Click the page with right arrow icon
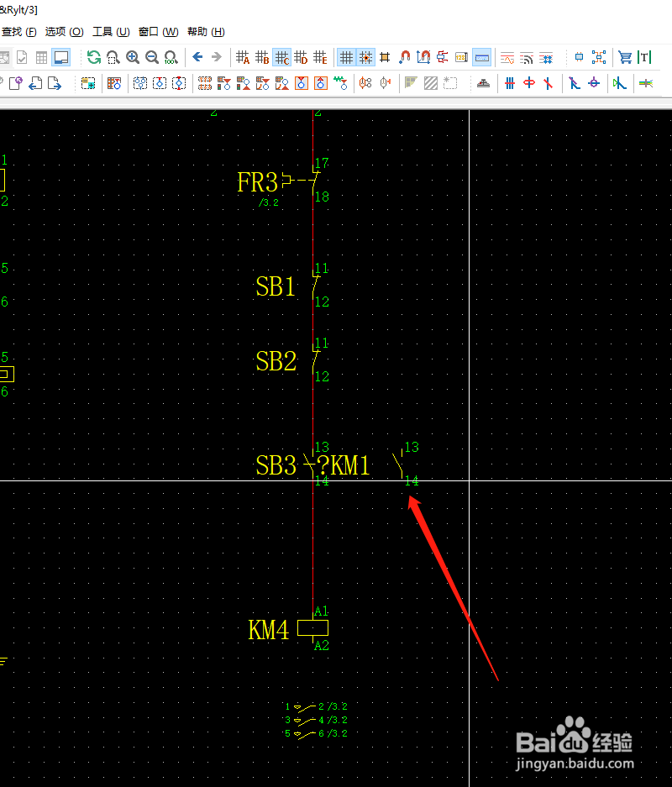This screenshot has height=787, width=672. [x=55, y=83]
